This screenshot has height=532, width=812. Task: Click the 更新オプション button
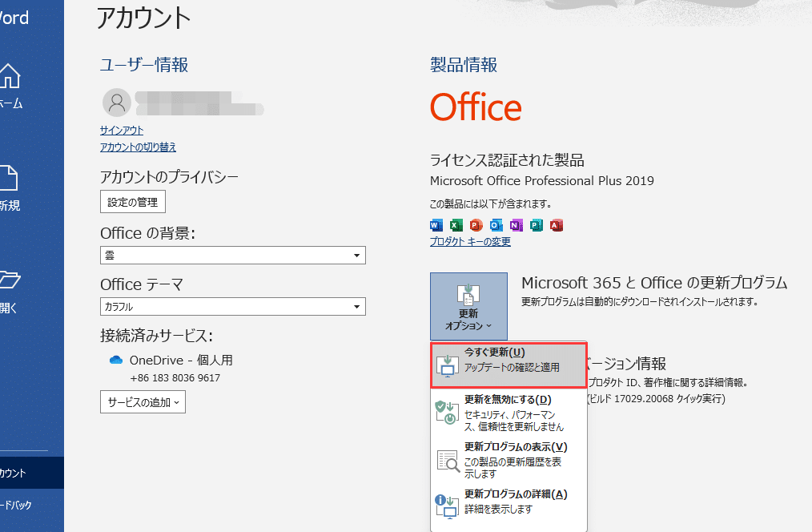468,306
